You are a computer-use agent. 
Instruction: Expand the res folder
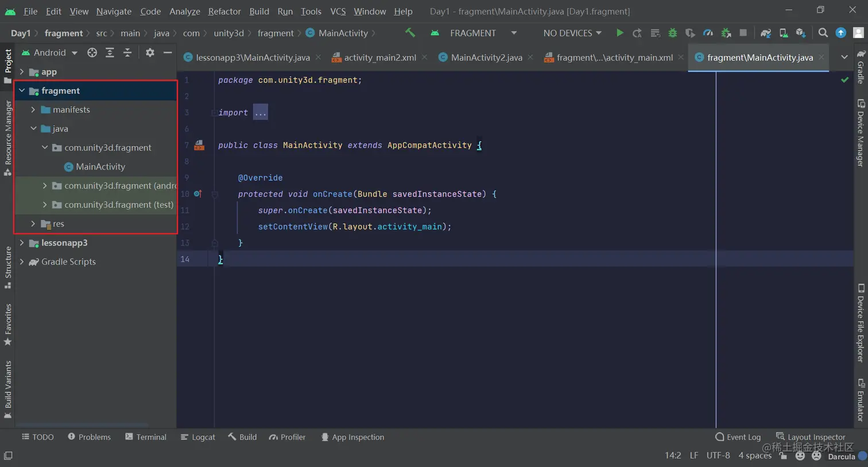click(x=33, y=223)
